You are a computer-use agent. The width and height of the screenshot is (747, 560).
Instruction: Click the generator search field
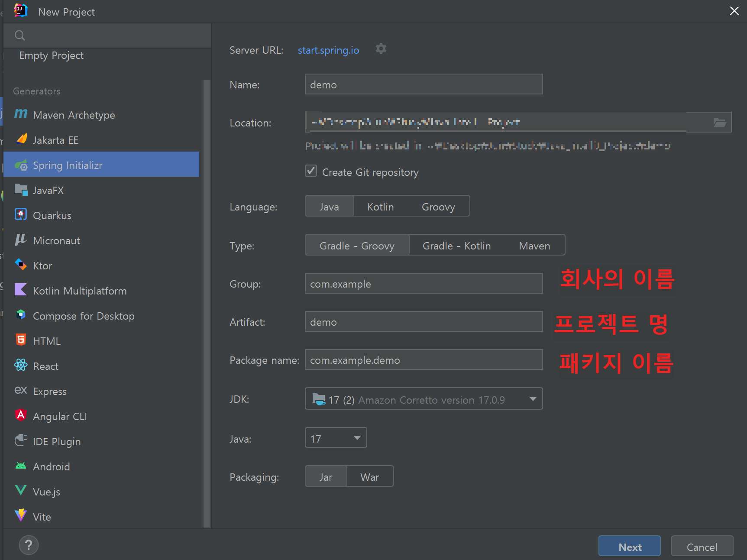(x=107, y=36)
